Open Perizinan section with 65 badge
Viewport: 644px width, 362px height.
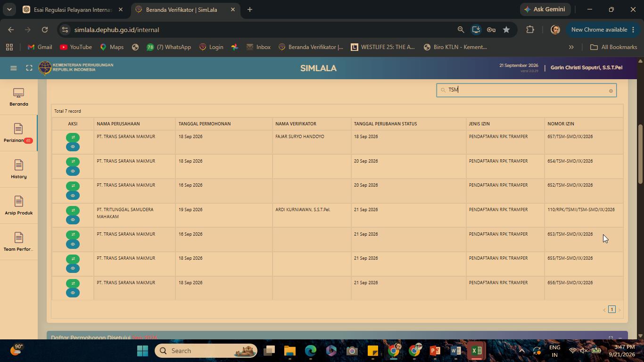click(x=19, y=133)
